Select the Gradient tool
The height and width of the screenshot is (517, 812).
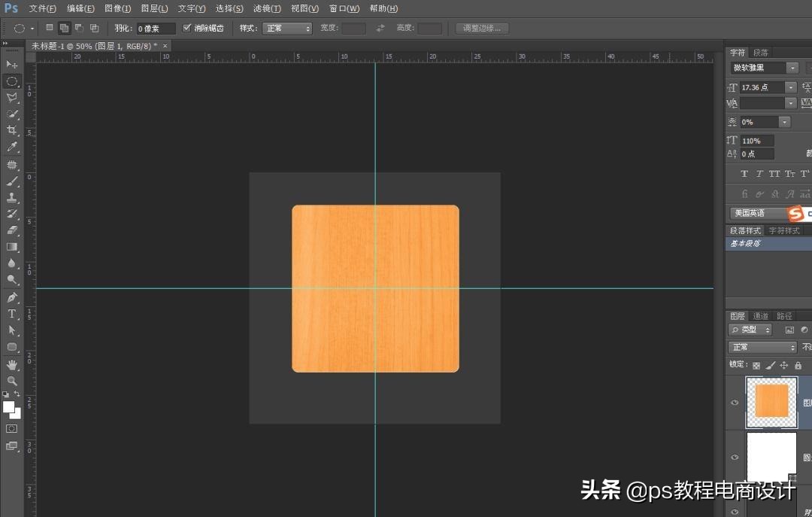coord(12,247)
